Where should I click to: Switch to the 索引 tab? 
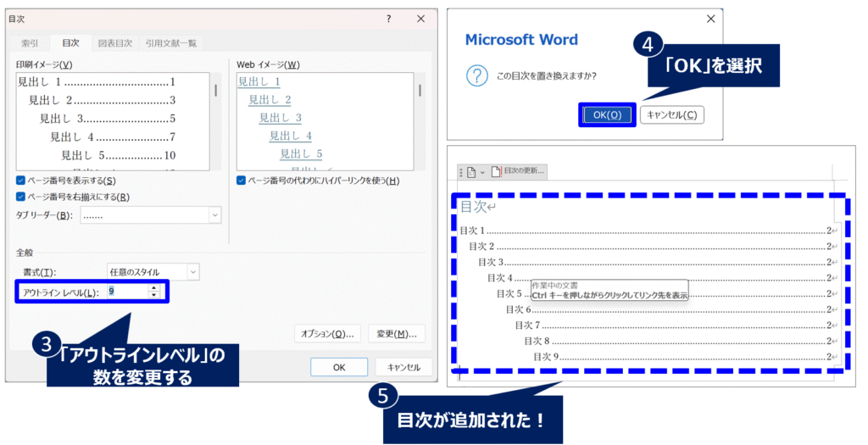point(30,43)
